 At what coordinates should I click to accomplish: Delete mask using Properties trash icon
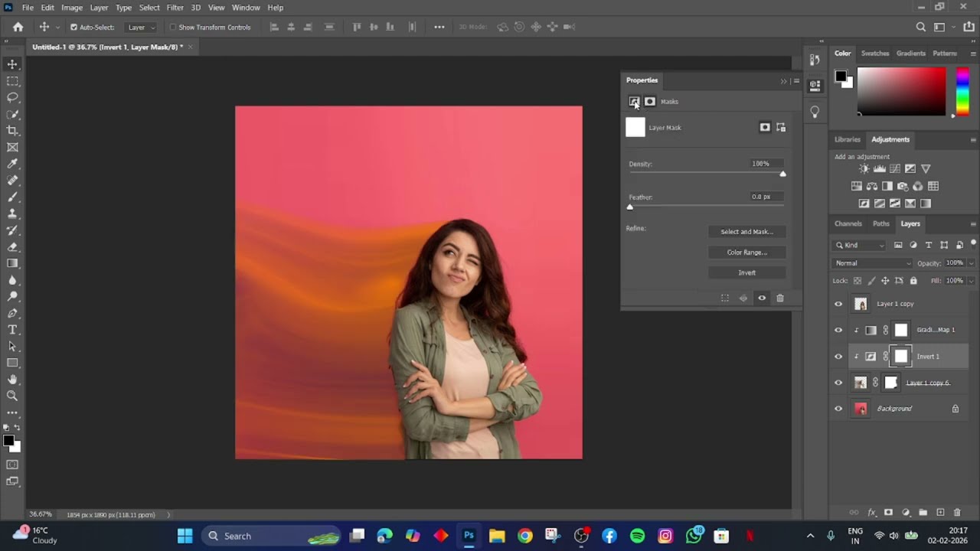coord(780,298)
